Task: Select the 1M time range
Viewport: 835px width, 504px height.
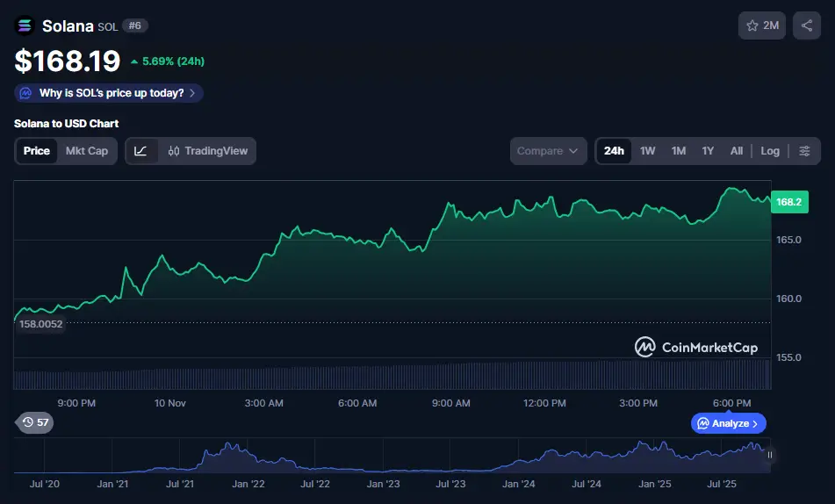Action: (679, 151)
